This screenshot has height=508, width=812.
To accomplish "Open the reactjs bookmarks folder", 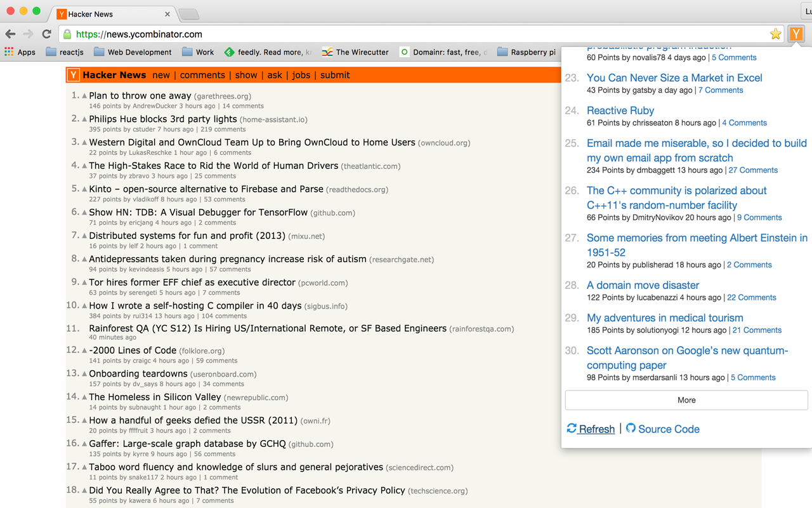I will (x=65, y=52).
